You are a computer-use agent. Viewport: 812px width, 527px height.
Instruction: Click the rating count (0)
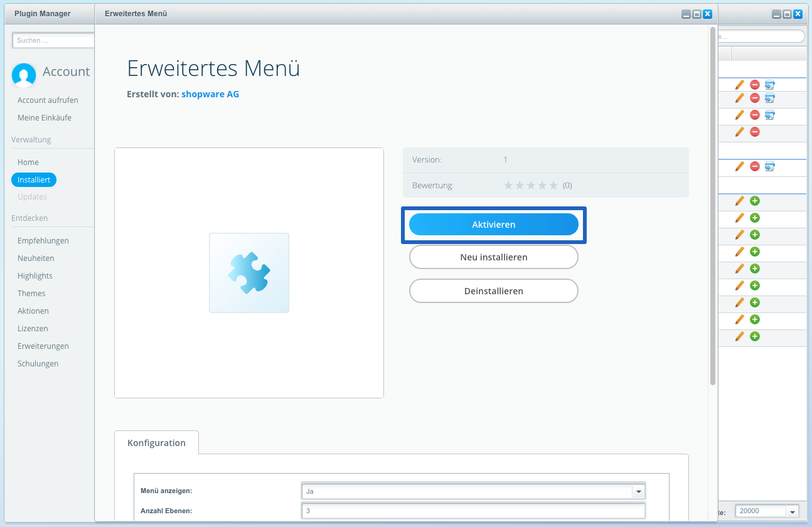567,186
